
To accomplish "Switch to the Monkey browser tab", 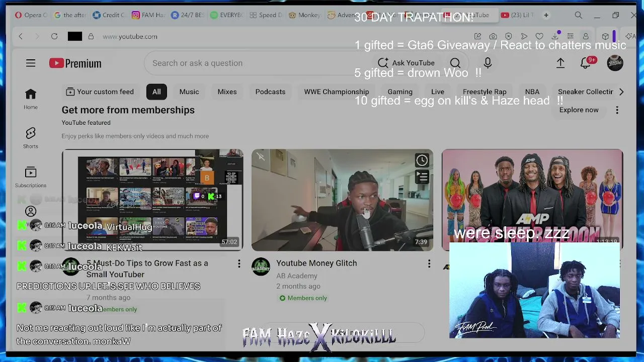I will pos(305,15).
